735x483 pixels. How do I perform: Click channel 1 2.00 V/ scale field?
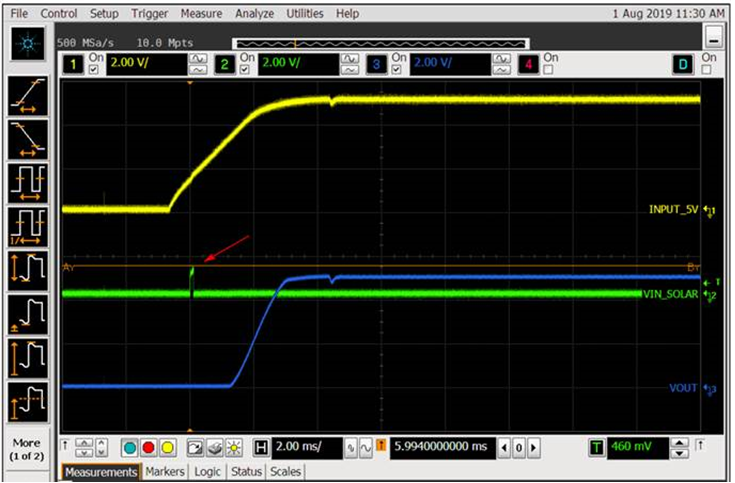coord(147,64)
